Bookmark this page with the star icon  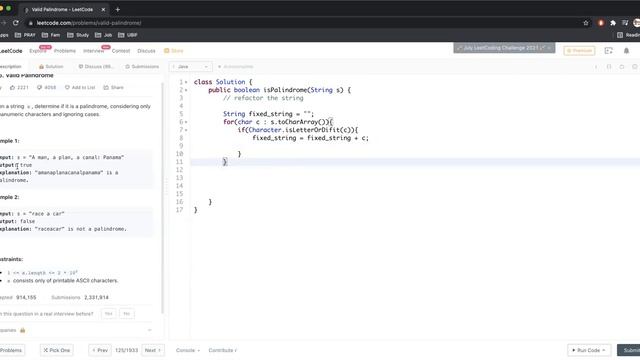[x=586, y=23]
